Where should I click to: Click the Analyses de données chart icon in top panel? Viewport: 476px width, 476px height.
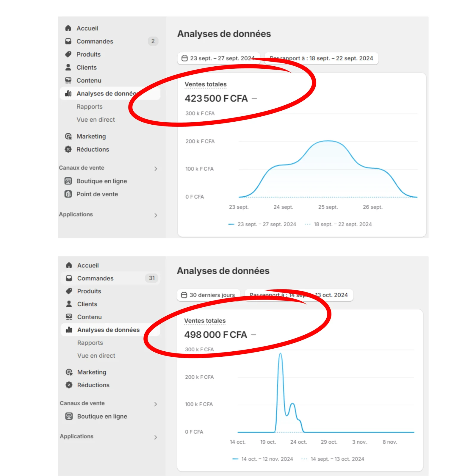[68, 93]
